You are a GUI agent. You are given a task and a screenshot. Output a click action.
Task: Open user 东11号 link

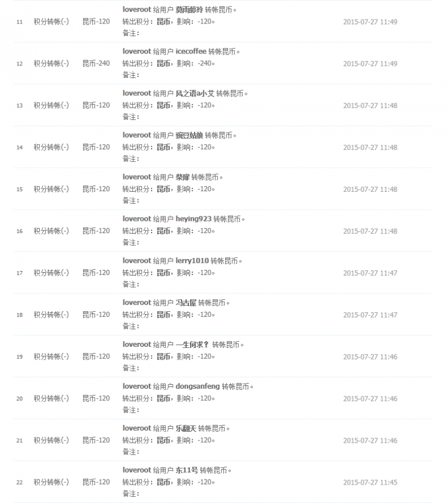tap(187, 470)
